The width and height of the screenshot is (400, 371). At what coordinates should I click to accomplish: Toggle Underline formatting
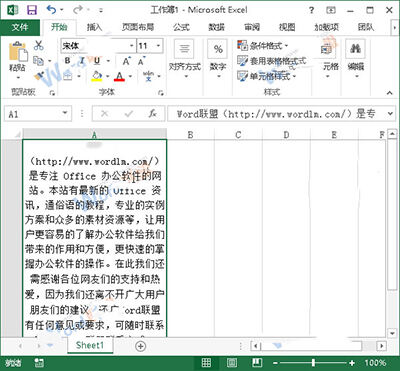point(97,61)
